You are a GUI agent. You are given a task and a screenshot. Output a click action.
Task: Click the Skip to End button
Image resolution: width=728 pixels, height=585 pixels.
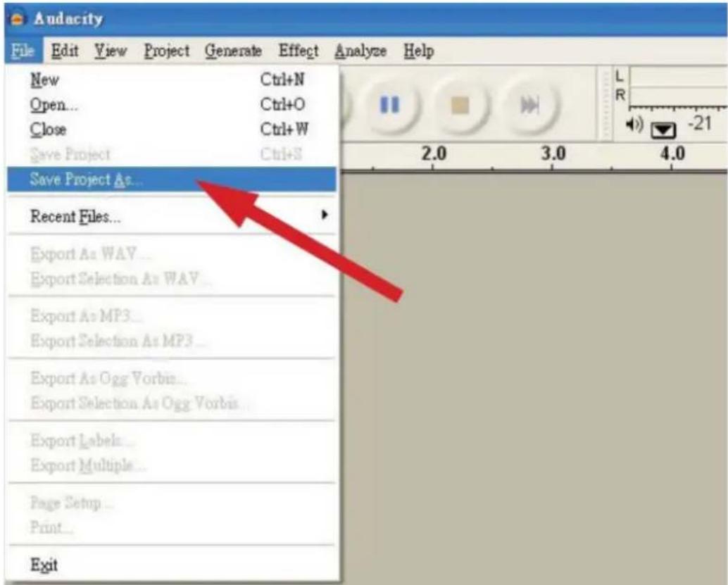pos(530,105)
